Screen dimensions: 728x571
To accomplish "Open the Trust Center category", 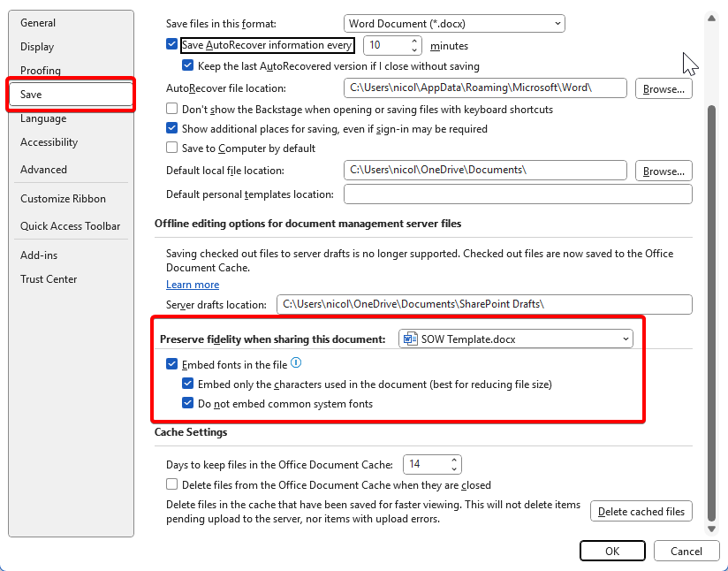I will click(71, 279).
